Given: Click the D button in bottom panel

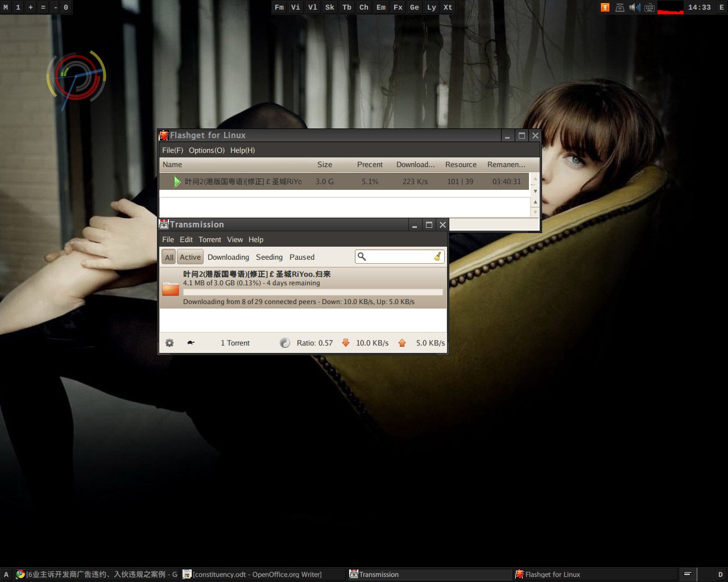Looking at the screenshot, I should click(x=720, y=574).
